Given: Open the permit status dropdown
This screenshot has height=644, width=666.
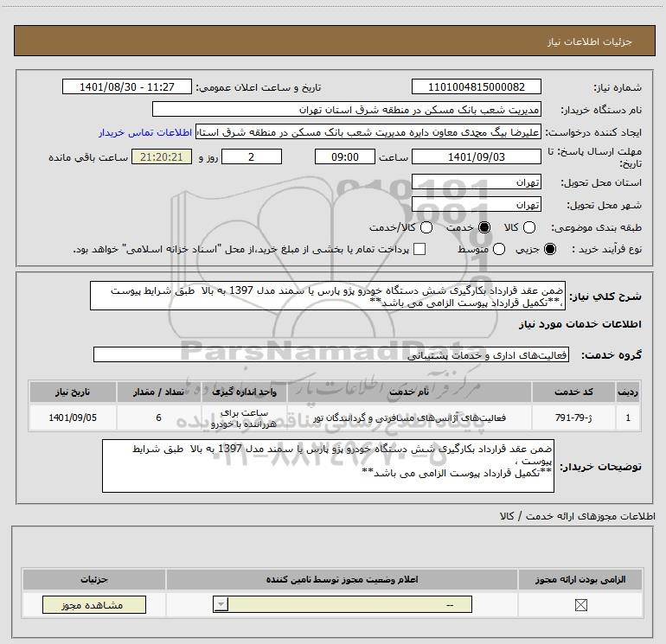Looking at the screenshot, I should 343,604.
